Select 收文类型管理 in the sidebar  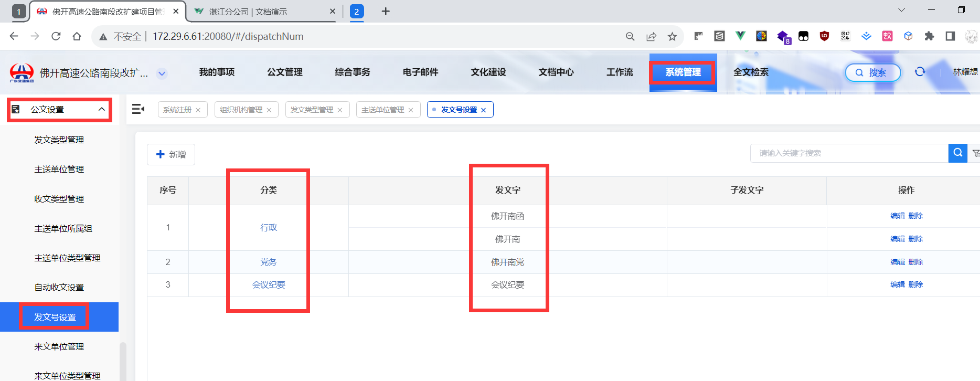(x=59, y=199)
